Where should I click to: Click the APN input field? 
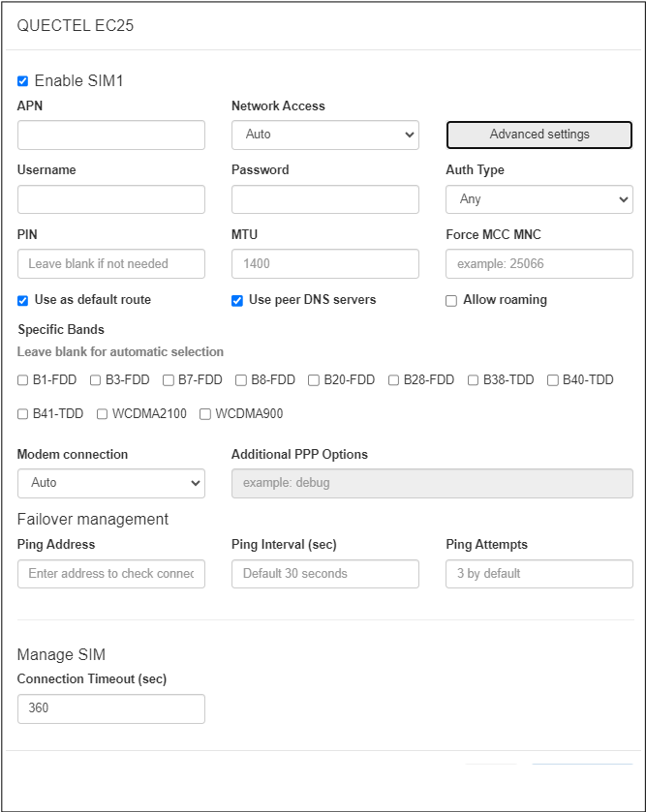coord(110,135)
